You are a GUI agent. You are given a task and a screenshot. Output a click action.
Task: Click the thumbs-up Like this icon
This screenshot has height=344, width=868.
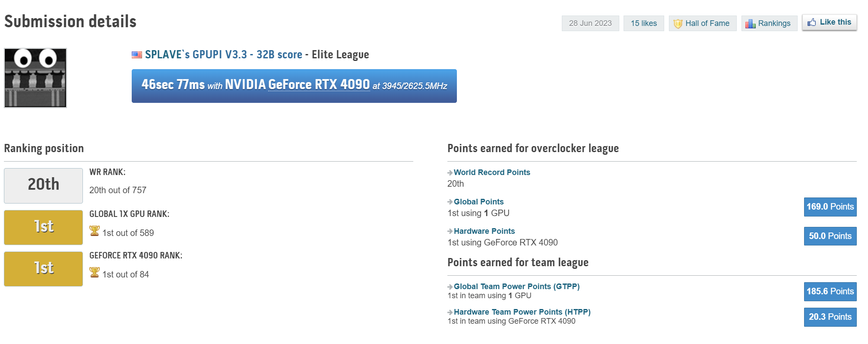[812, 22]
